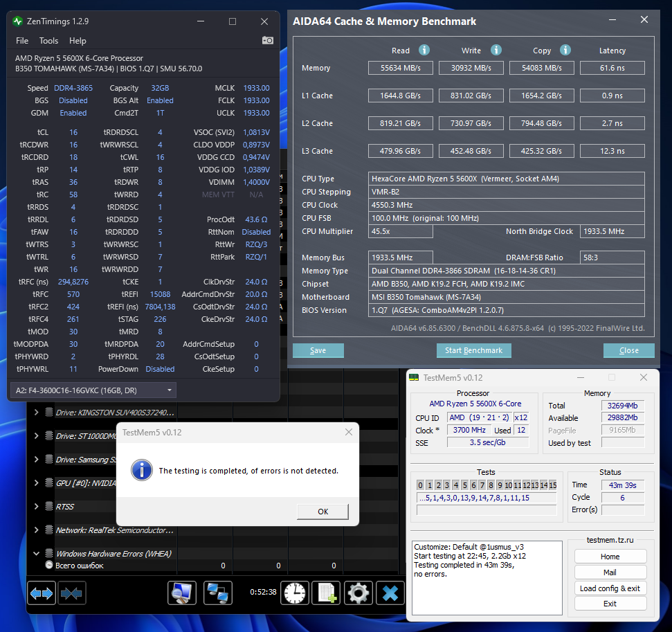The width and height of the screenshot is (672, 632).
Task: Click GDM Enabled value in ZenTimings
Action: (73, 113)
